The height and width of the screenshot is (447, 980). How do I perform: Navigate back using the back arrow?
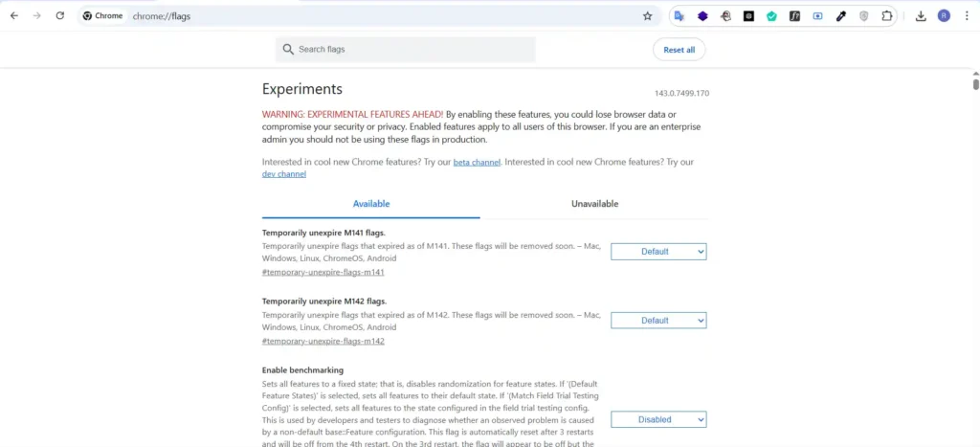[13, 16]
